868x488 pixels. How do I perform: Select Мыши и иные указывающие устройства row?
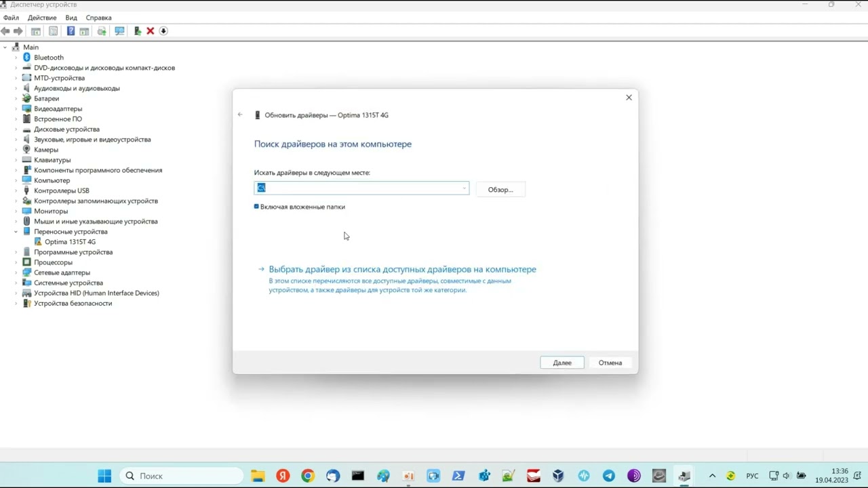point(96,222)
